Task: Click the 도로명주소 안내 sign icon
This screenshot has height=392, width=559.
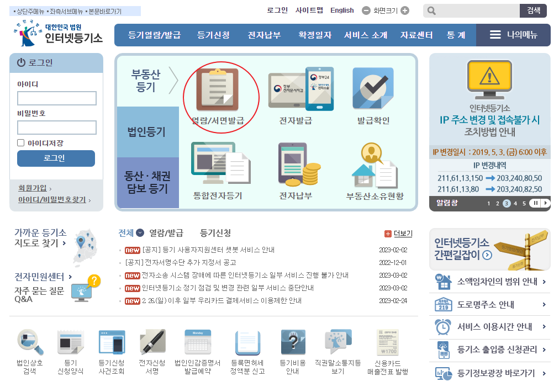Action: pyautogui.click(x=444, y=304)
